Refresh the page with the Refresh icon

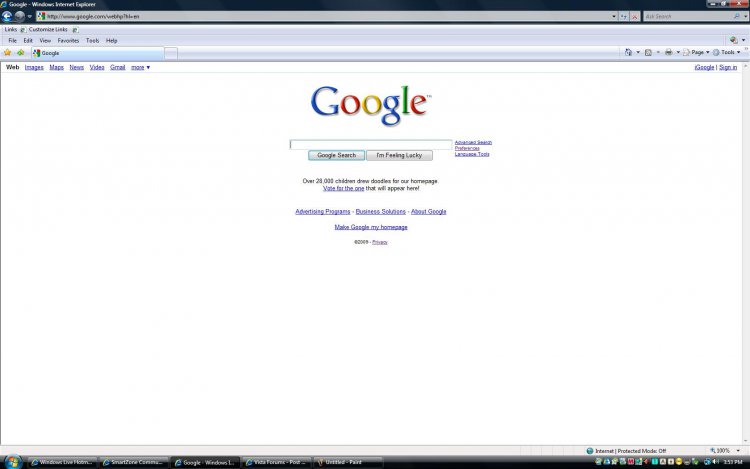click(x=624, y=16)
